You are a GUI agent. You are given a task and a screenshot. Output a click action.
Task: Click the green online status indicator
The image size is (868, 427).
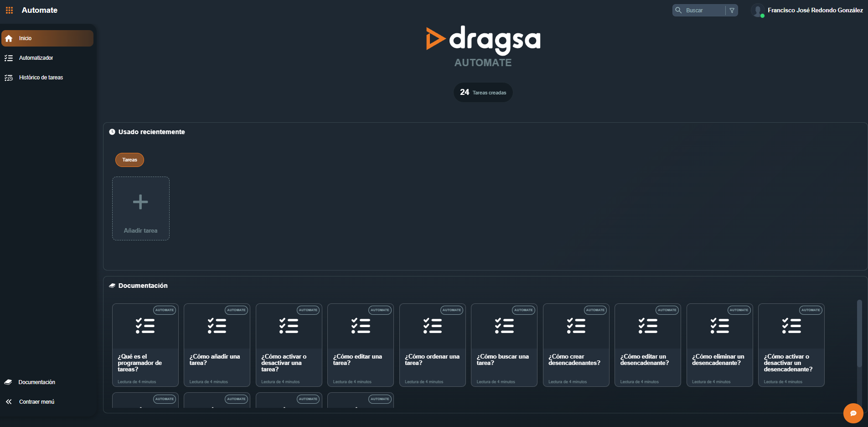(x=761, y=15)
